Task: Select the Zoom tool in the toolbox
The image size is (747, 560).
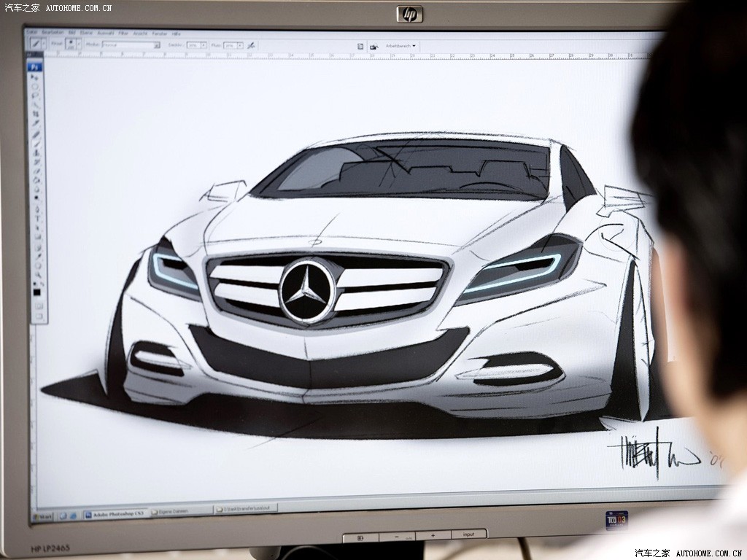Action: pos(37,273)
